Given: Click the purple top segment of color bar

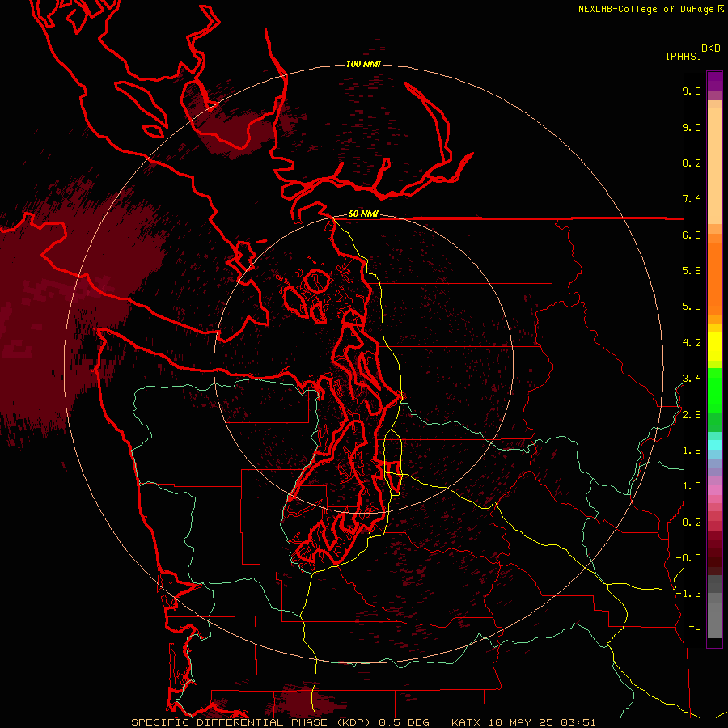Looking at the screenshot, I should coord(714,81).
